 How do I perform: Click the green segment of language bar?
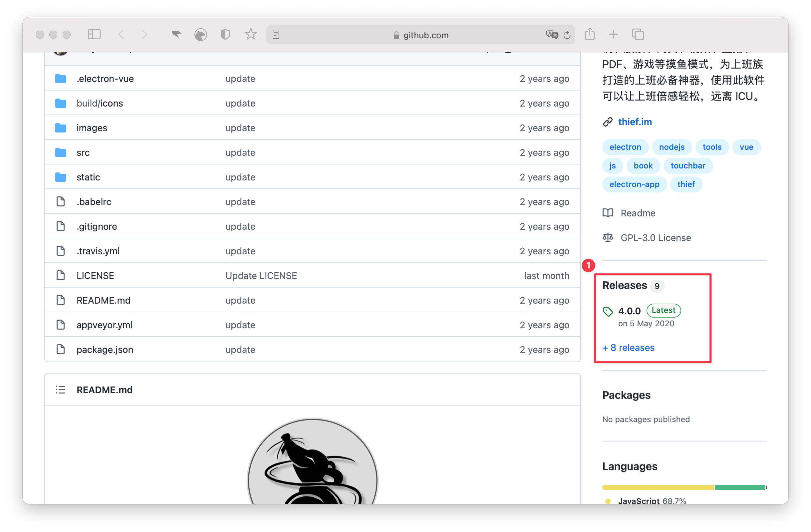coord(740,487)
